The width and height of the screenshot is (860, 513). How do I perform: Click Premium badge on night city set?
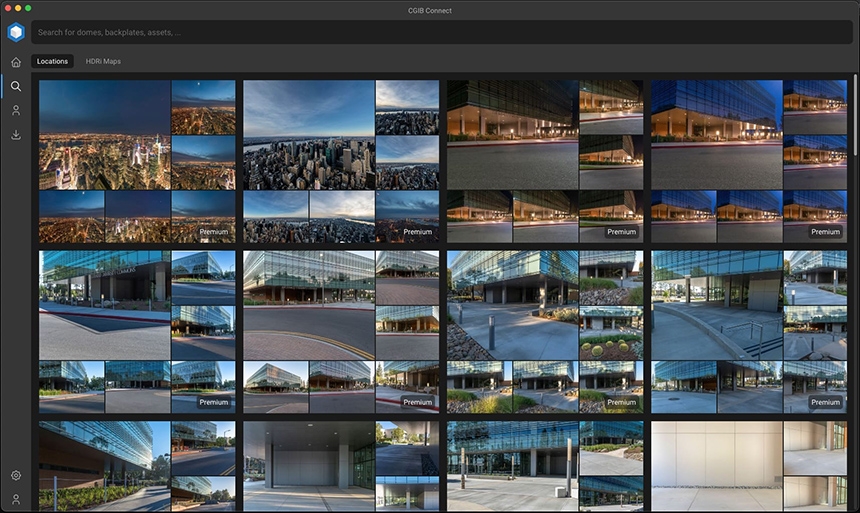214,232
